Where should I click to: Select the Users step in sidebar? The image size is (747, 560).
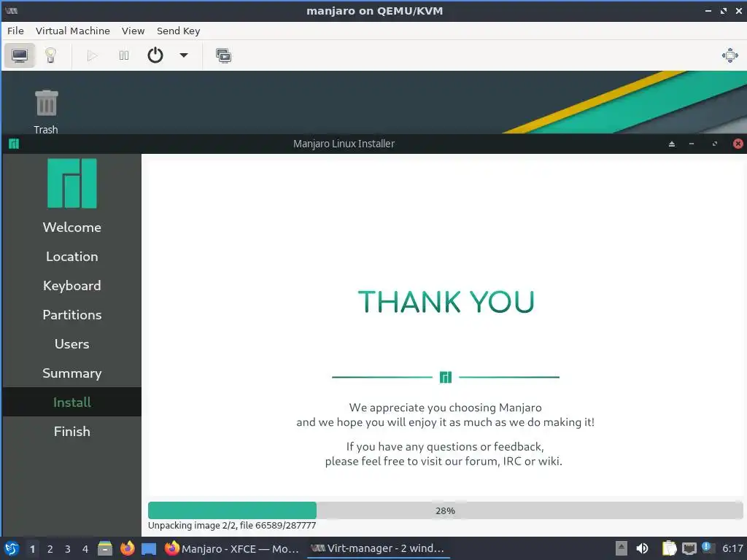tap(72, 344)
